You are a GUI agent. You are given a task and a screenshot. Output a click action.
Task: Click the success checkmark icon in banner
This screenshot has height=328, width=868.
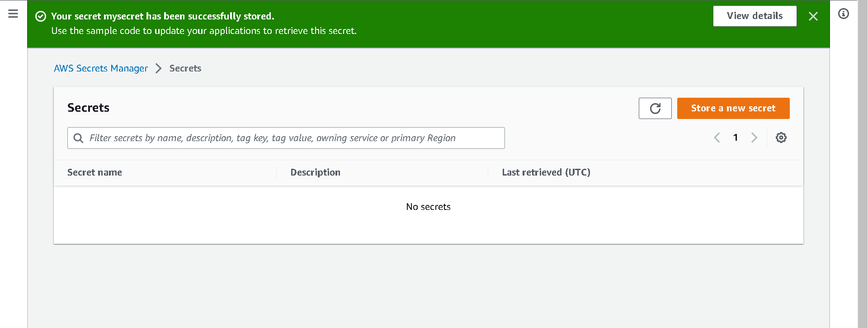(x=41, y=16)
